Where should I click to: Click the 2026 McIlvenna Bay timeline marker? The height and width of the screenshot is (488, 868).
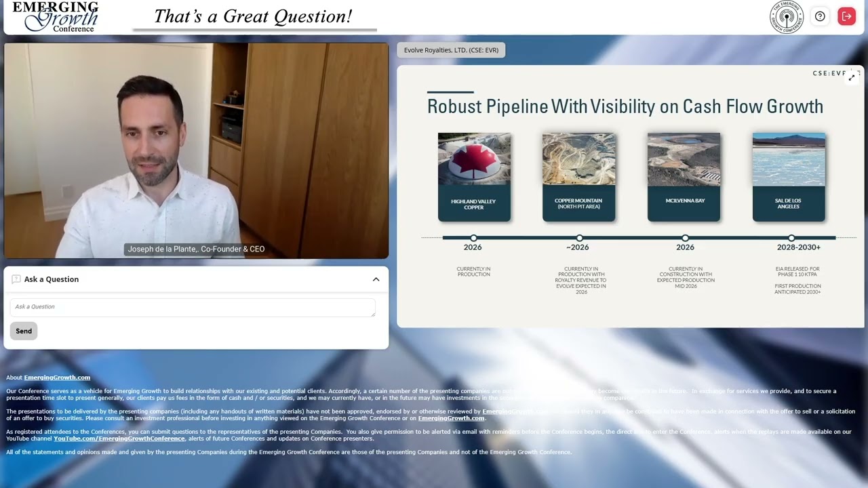coord(685,238)
